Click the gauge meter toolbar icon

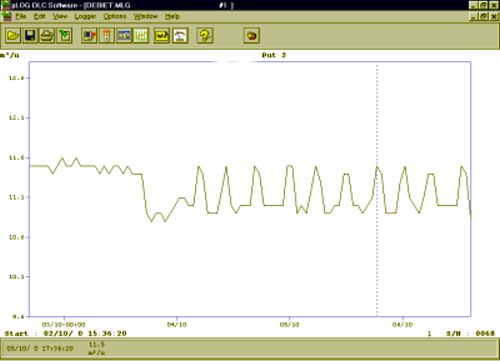point(180,35)
